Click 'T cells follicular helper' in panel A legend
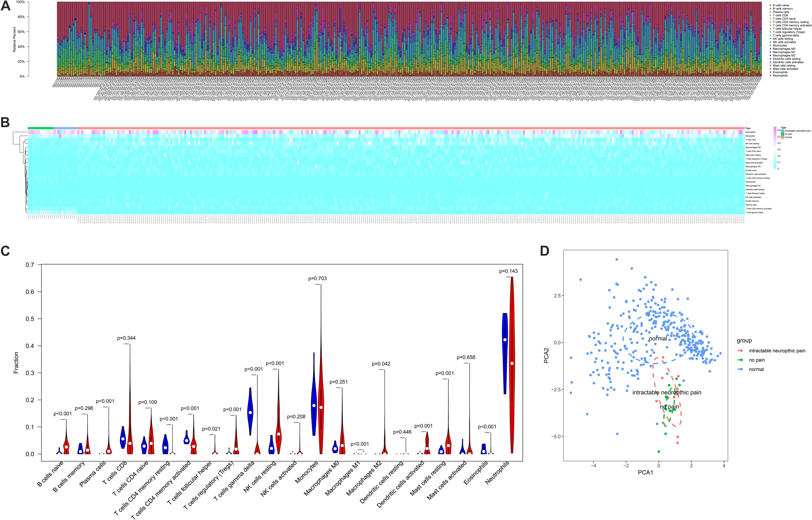Image resolution: width=812 pixels, height=520 pixels. click(787, 29)
